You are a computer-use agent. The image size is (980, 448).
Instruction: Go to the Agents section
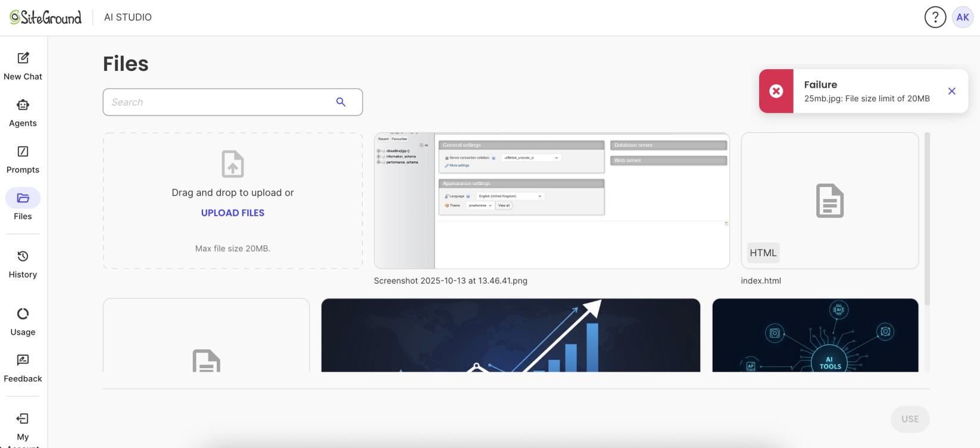[23, 113]
